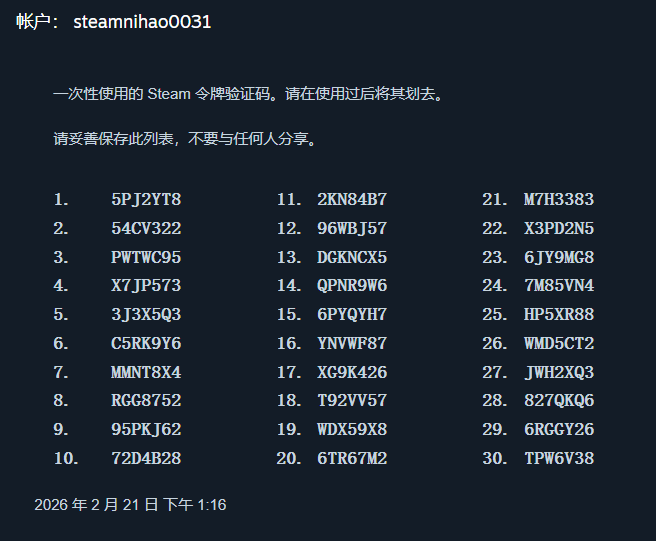Select backup code 6JY9MG8
The height and width of the screenshot is (541, 656).
click(x=559, y=258)
